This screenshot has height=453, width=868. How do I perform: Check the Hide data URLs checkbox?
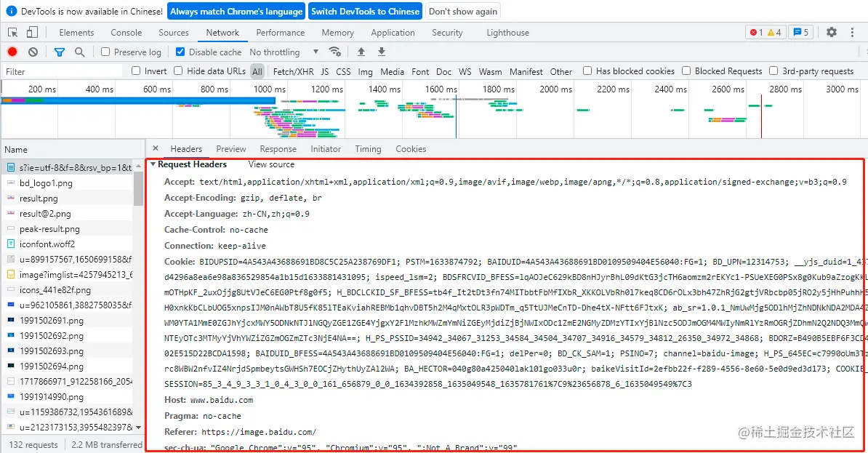click(178, 71)
